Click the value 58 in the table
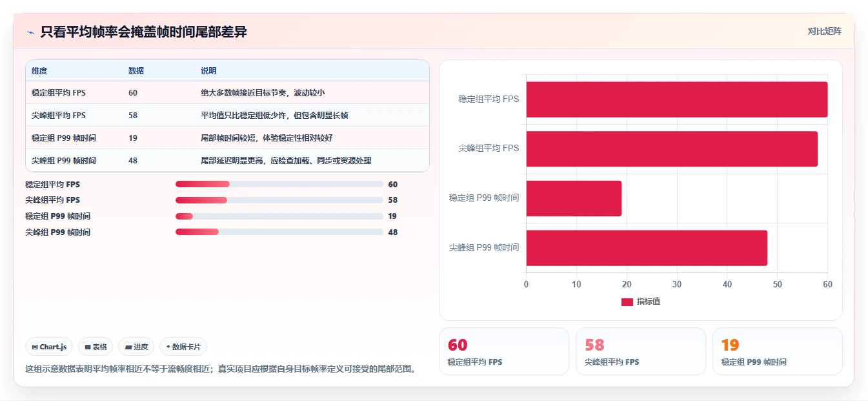 [x=133, y=116]
